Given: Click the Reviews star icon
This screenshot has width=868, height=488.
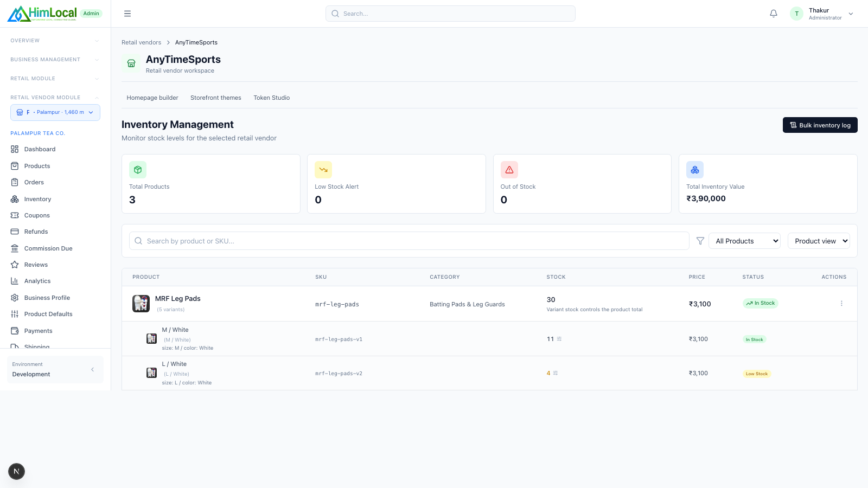Looking at the screenshot, I should 15,265.
